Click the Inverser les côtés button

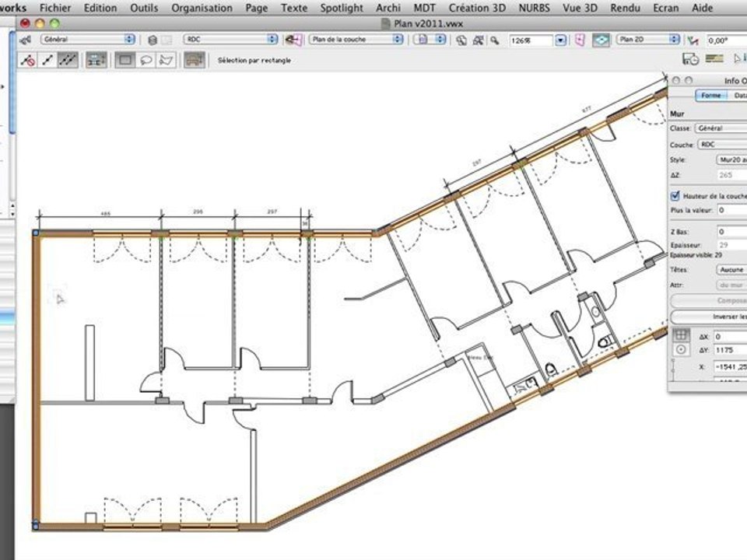(x=709, y=317)
